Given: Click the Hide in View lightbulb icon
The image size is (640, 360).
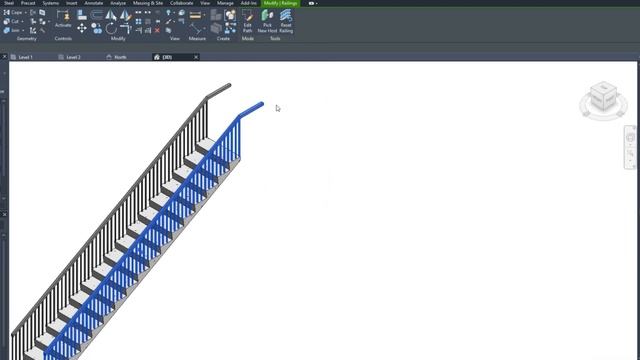Looking at the screenshot, I should tap(168, 13).
